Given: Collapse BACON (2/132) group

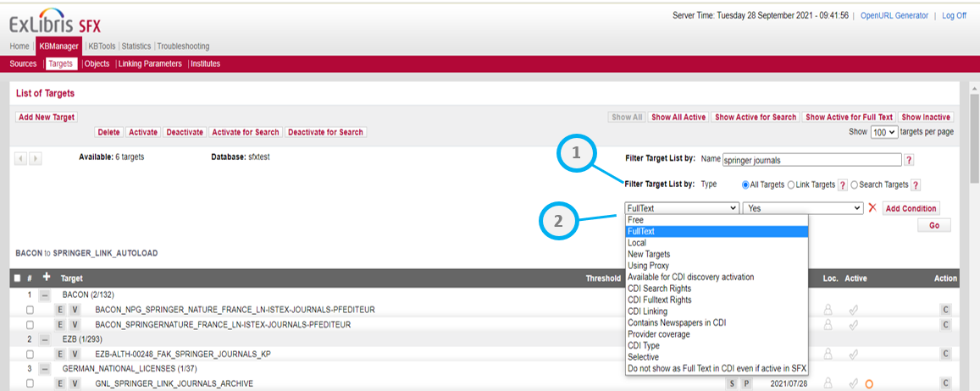Looking at the screenshot, I should pyautogui.click(x=45, y=295).
